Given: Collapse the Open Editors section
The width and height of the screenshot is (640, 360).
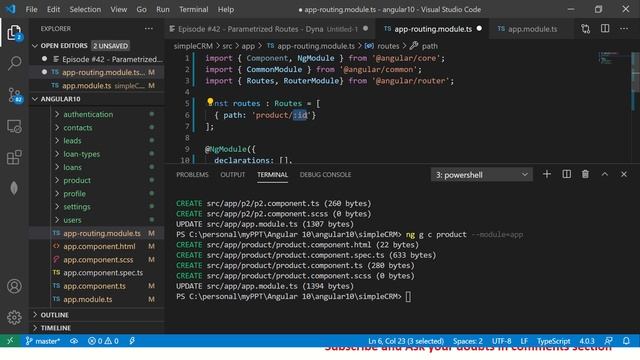Looking at the screenshot, I should (x=97, y=46).
